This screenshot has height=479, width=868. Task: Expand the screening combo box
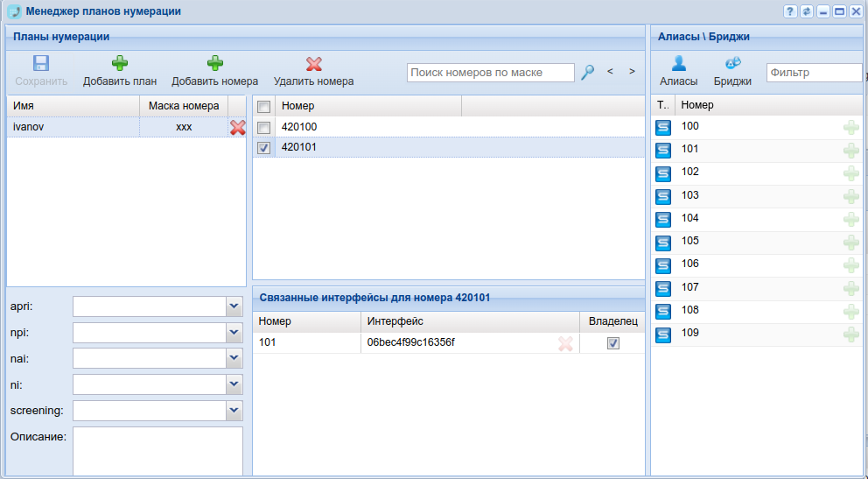tap(234, 411)
